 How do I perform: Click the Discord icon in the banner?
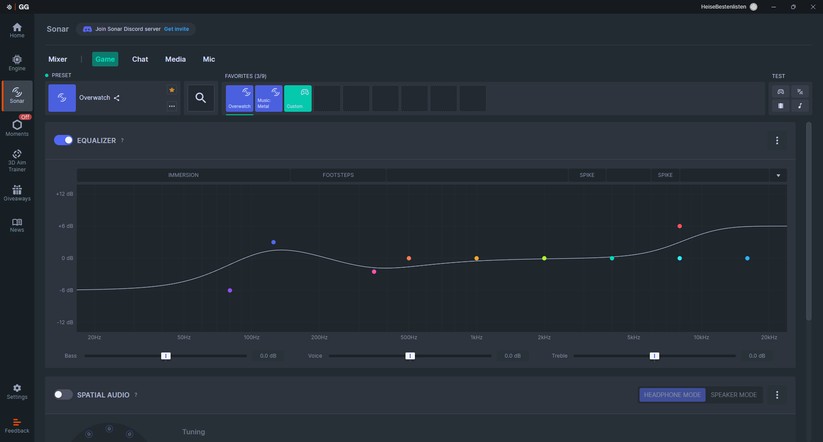click(x=87, y=29)
